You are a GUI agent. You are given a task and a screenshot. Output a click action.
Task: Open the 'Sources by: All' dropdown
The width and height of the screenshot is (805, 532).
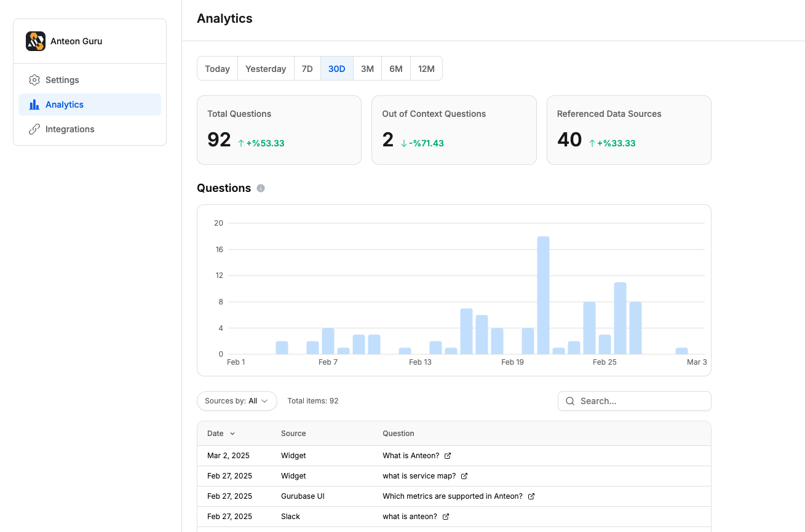[237, 401]
